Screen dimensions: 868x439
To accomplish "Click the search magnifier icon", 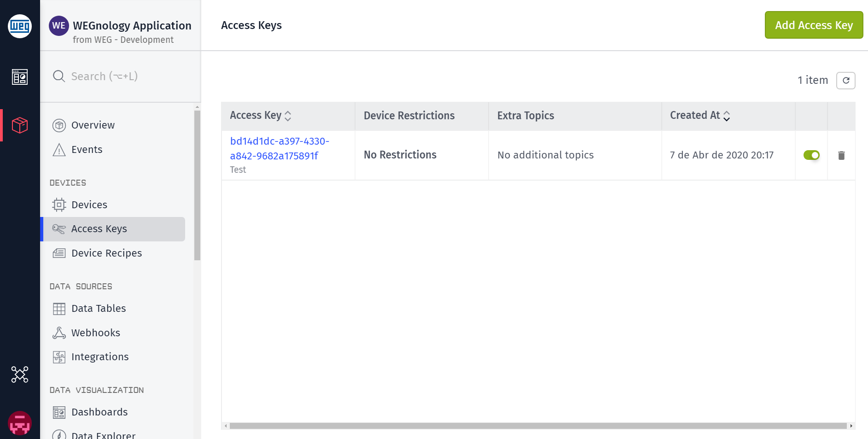I will click(59, 76).
